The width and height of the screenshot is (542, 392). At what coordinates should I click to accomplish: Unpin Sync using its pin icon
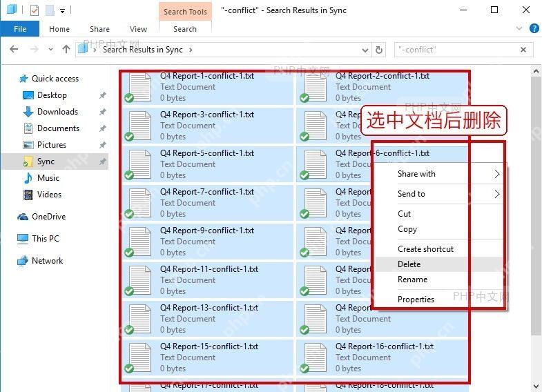click(103, 161)
